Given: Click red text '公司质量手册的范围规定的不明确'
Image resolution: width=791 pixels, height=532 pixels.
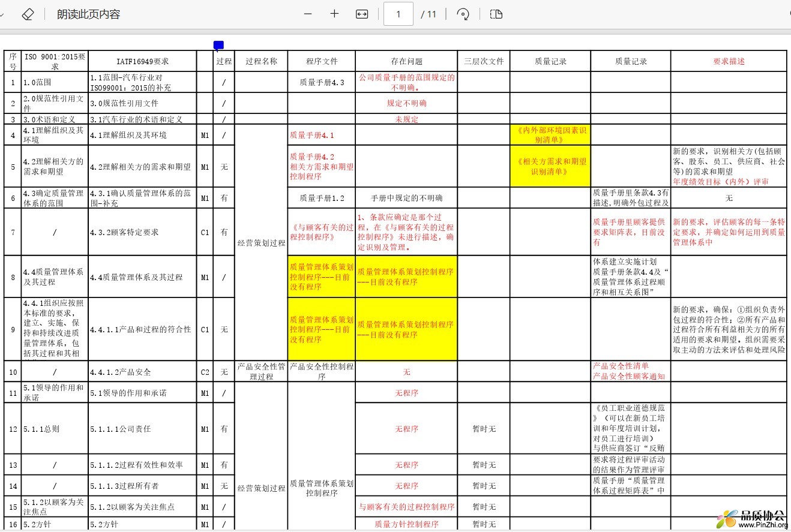Looking at the screenshot, I should pyautogui.click(x=406, y=82).
